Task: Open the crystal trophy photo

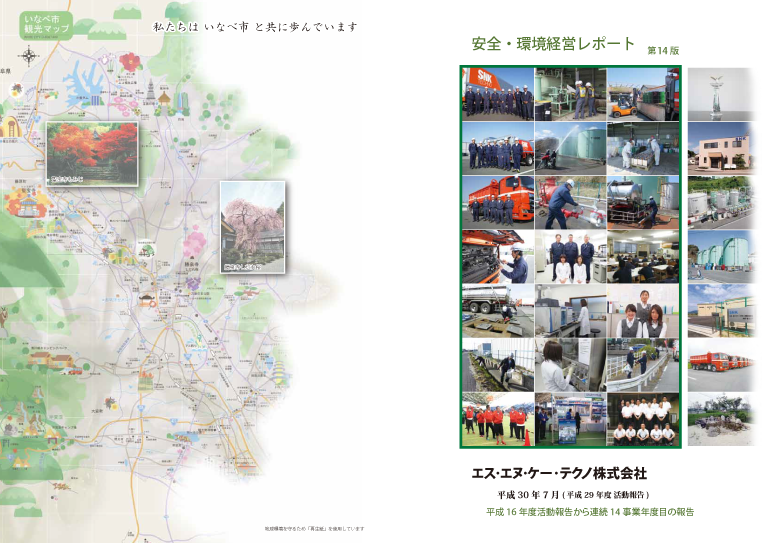Action: [721, 94]
